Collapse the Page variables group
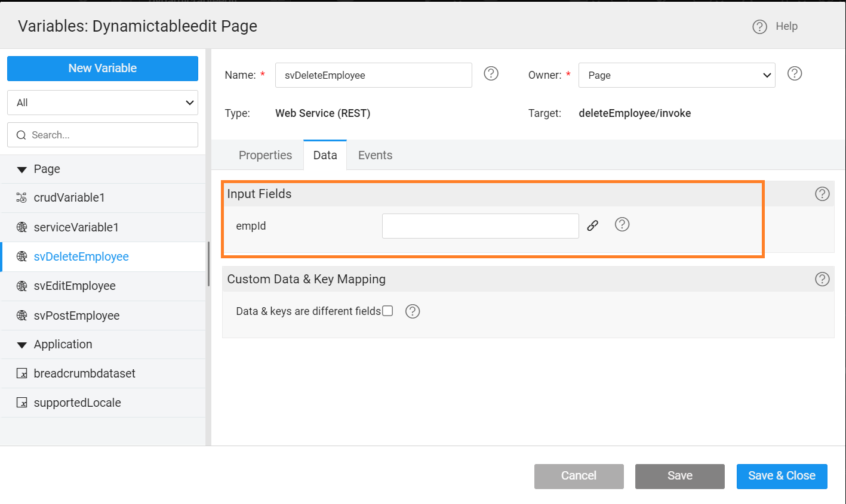Viewport: 846px width, 504px height. coord(22,169)
